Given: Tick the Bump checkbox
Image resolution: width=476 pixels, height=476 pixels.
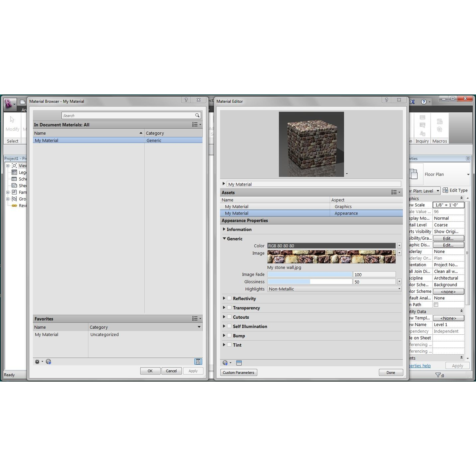Looking at the screenshot, I should [229, 335].
